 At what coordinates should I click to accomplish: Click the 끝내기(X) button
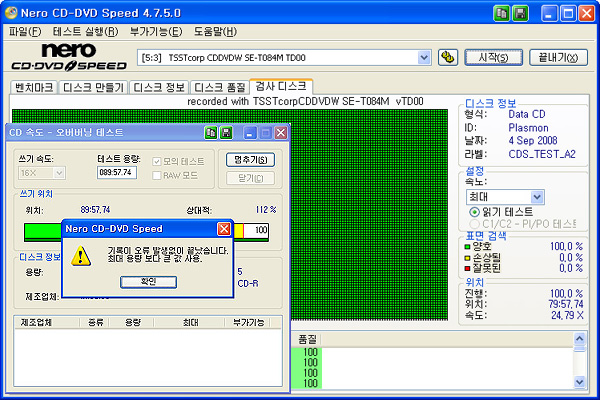[x=558, y=58]
